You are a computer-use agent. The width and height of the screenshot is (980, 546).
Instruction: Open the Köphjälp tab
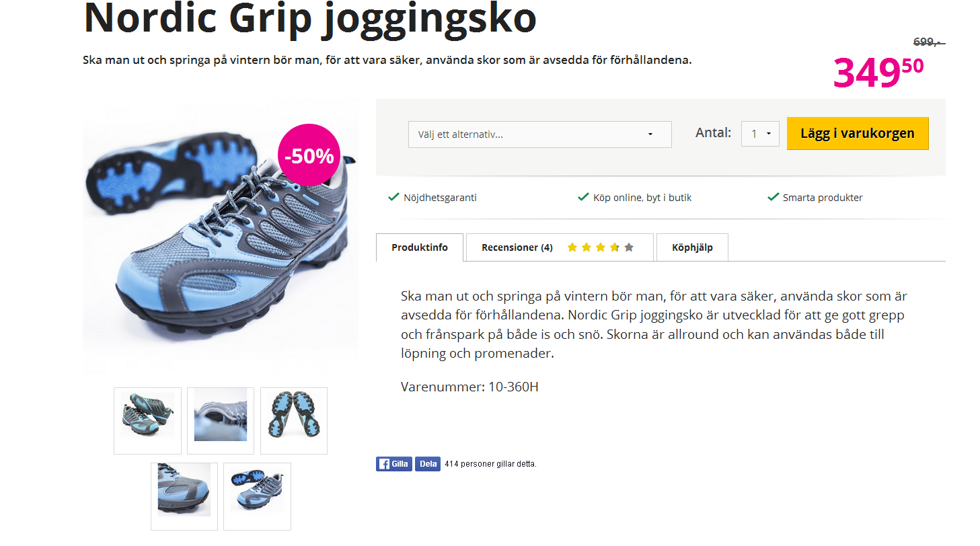[692, 247]
